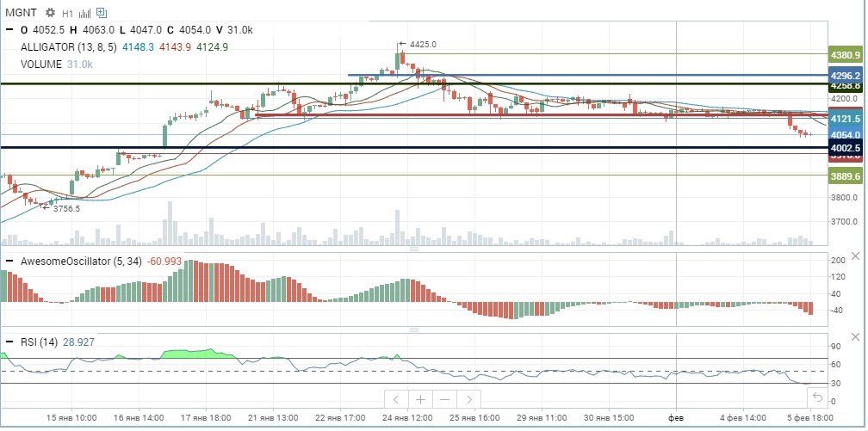
Task: Zoom out with the minus button
Action: (x=445, y=399)
